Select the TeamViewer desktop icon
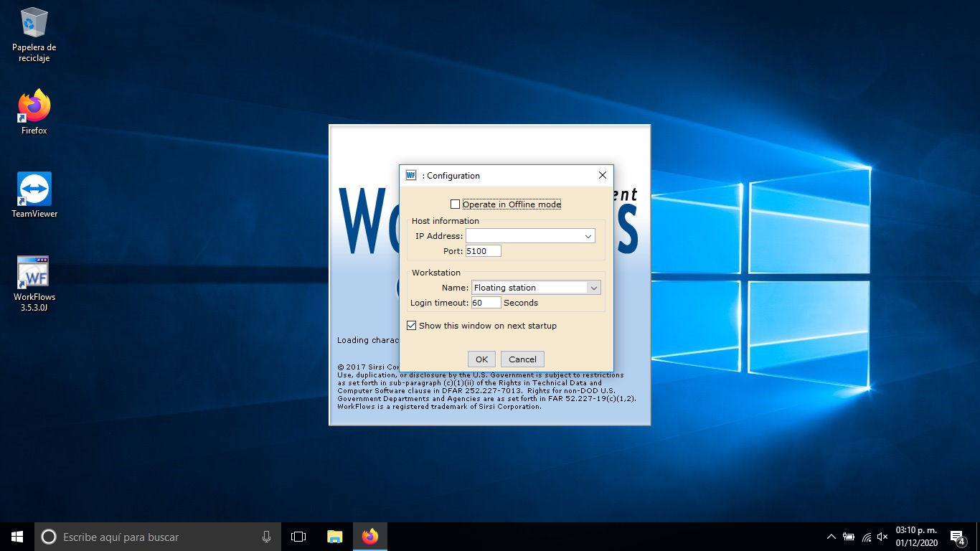 (34, 190)
